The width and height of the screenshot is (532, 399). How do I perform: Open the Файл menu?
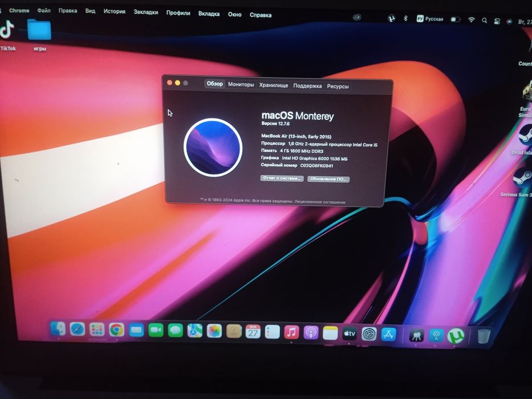[44, 10]
